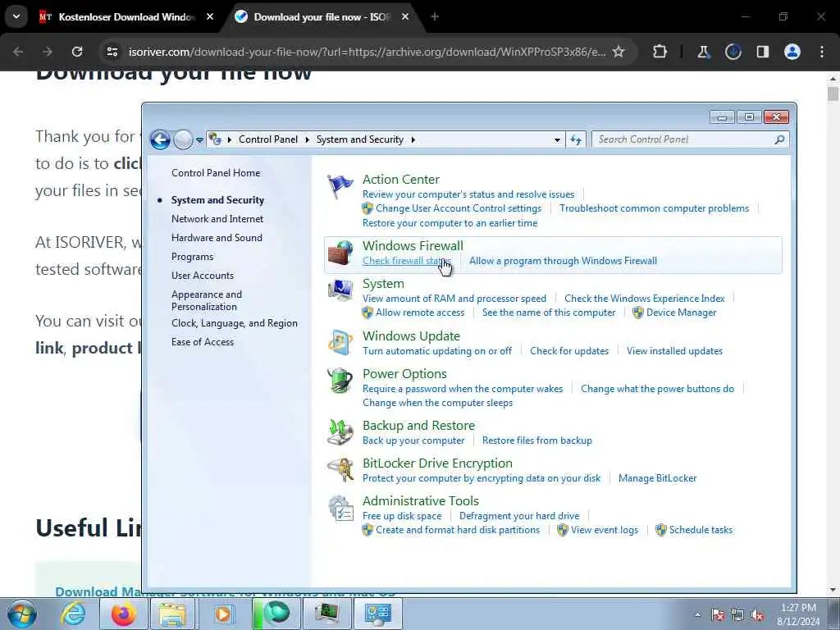Open Chrome tab search dropdown
The height and width of the screenshot is (630, 840).
(16, 16)
